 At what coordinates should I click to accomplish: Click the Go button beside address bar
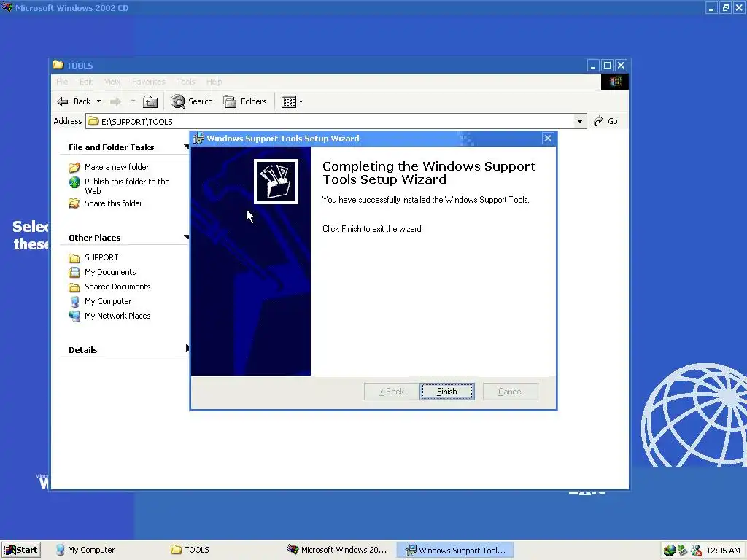click(606, 121)
